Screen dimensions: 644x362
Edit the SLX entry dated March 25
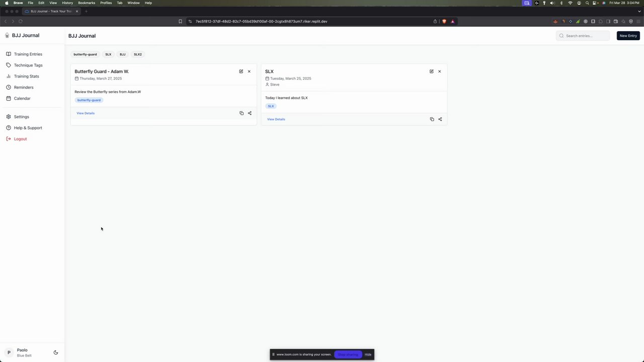click(x=431, y=71)
